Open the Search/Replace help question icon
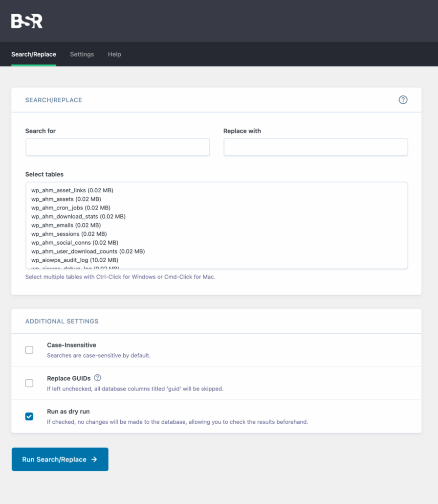 tap(403, 100)
